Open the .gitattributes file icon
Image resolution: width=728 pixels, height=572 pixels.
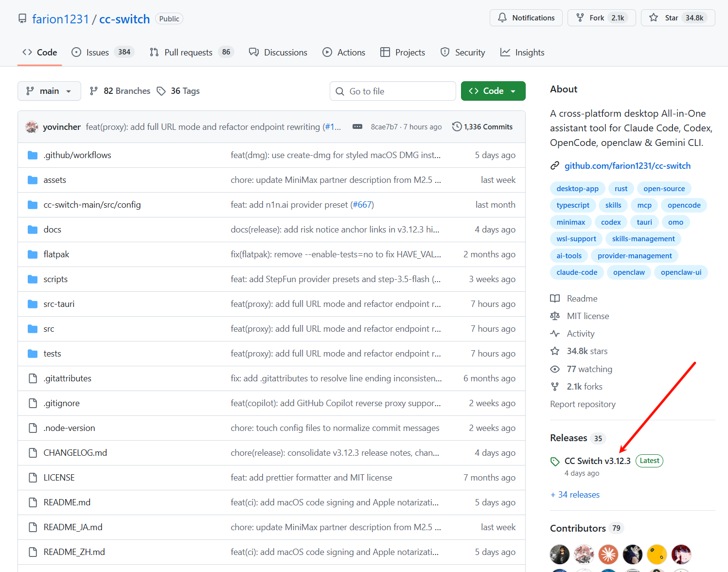coord(33,378)
